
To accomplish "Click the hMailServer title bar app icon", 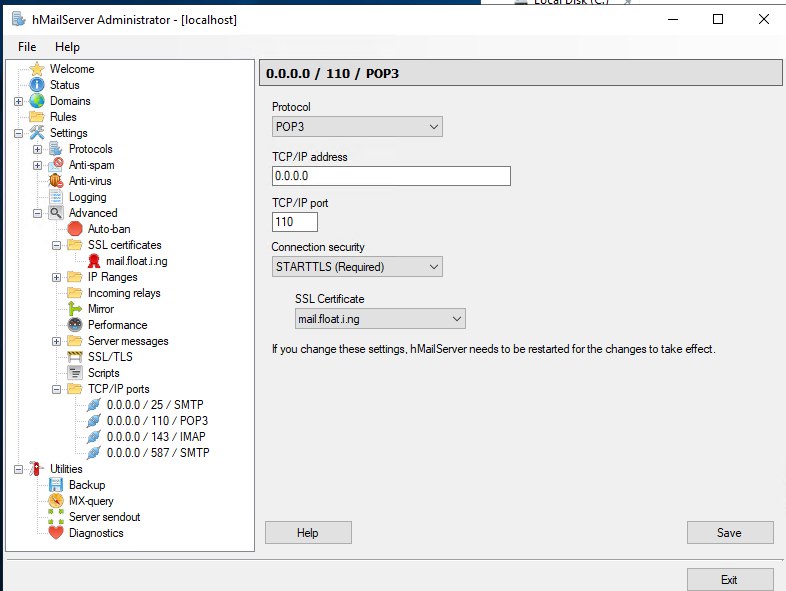I will pyautogui.click(x=19, y=20).
